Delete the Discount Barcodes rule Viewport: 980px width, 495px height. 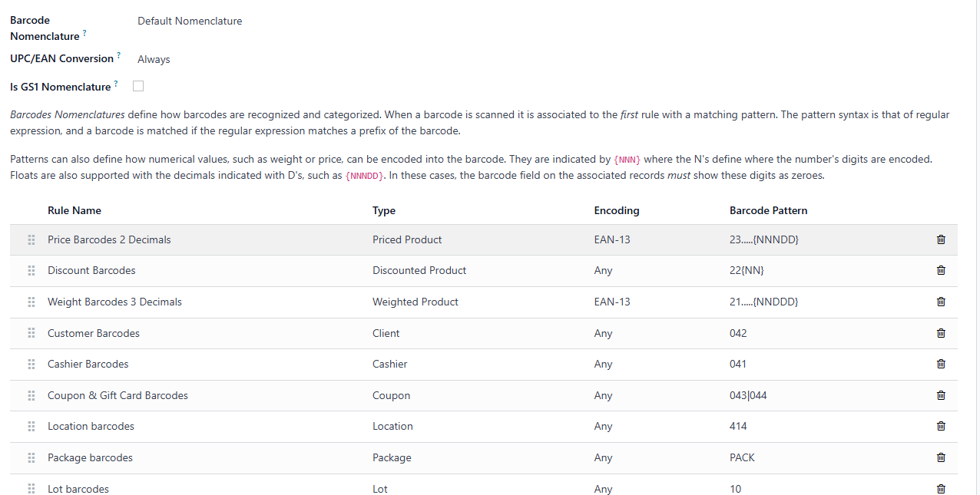(941, 270)
